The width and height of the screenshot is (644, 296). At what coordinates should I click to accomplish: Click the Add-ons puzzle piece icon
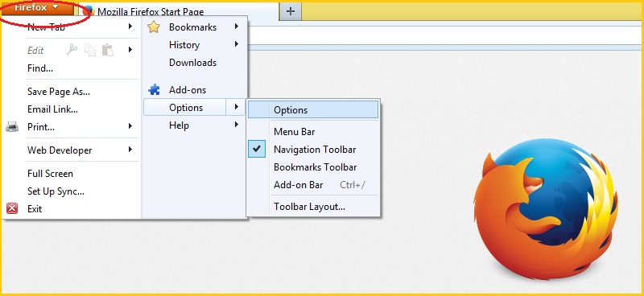click(154, 89)
